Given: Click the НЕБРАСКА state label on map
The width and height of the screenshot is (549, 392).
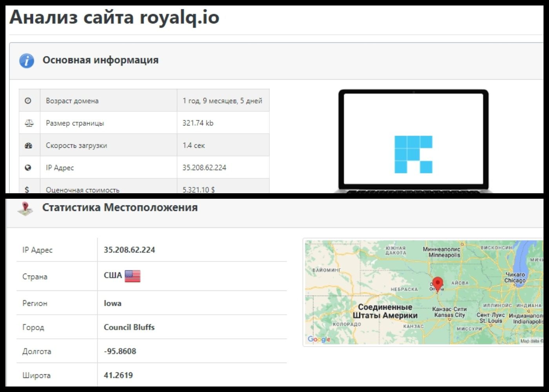Looking at the screenshot, I should 404,289.
